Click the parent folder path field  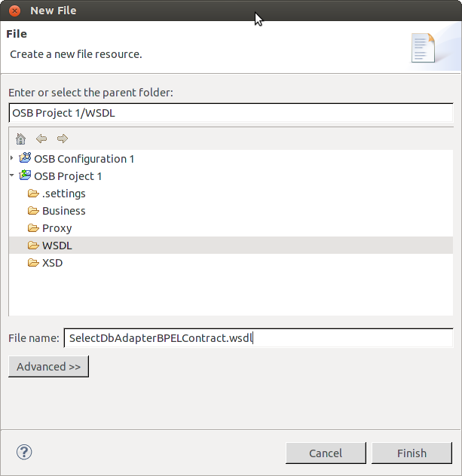tap(231, 113)
